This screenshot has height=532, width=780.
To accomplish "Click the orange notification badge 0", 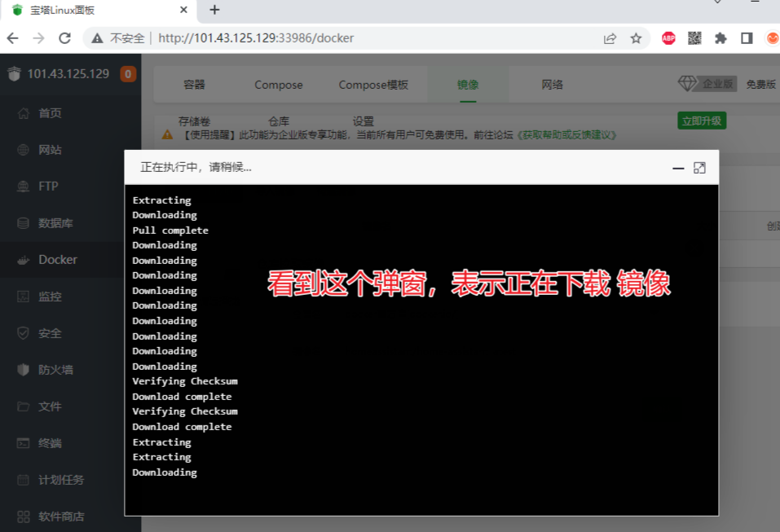I will pyautogui.click(x=128, y=74).
